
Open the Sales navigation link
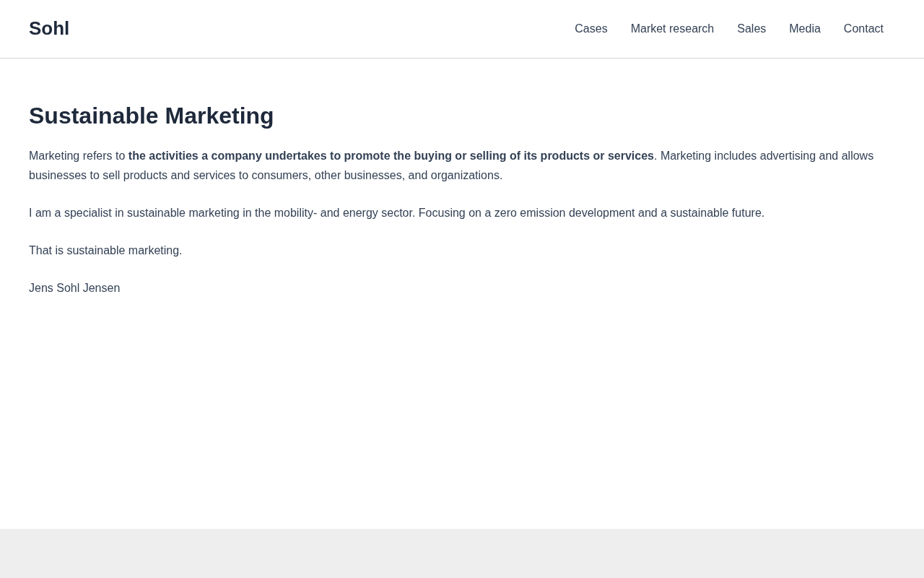(x=751, y=29)
